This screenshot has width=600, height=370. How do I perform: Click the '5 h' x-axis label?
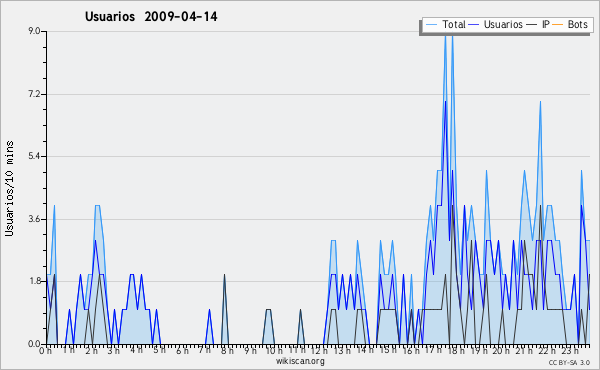pyautogui.click(x=159, y=350)
